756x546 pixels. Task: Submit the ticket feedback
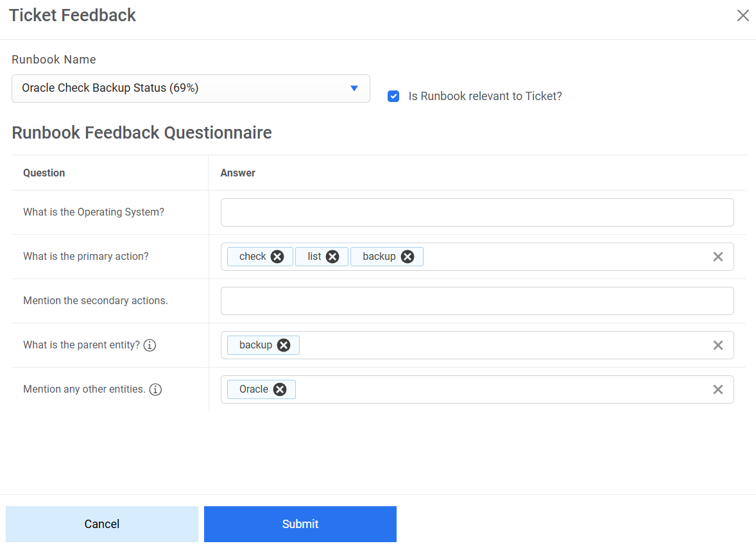tap(300, 524)
